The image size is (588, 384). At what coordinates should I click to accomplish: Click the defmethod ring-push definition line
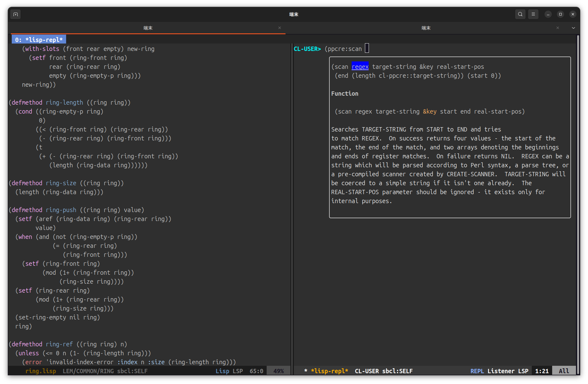[76, 210]
